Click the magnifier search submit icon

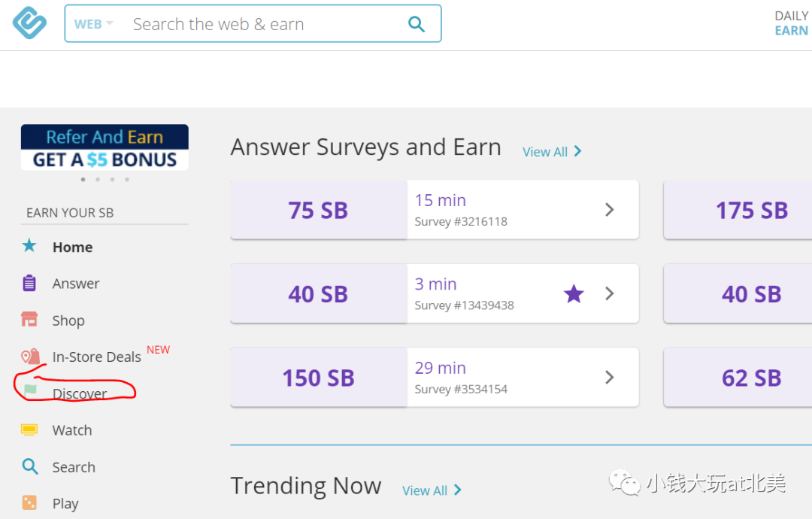[x=417, y=24]
